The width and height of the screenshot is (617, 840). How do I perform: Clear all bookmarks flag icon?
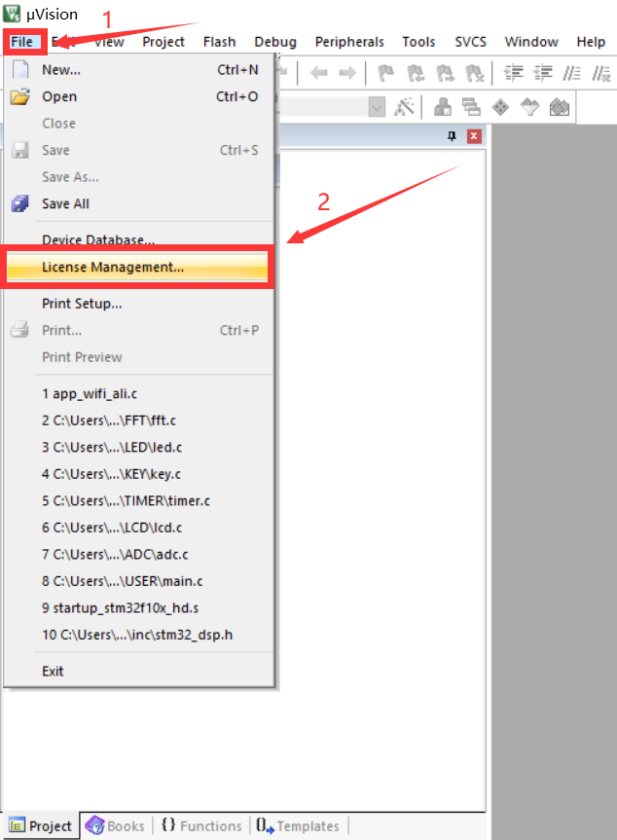pyautogui.click(x=475, y=72)
